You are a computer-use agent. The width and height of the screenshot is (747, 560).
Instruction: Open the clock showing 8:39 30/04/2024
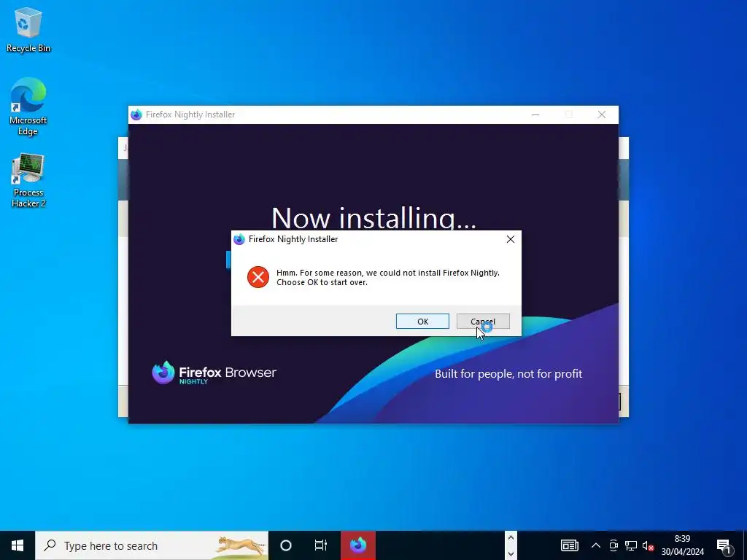point(682,545)
